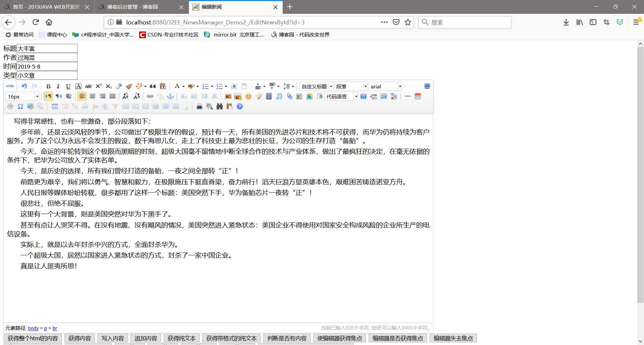Insert music
Image resolution: width=644 pixels, height=345 pixels.
(x=279, y=96)
